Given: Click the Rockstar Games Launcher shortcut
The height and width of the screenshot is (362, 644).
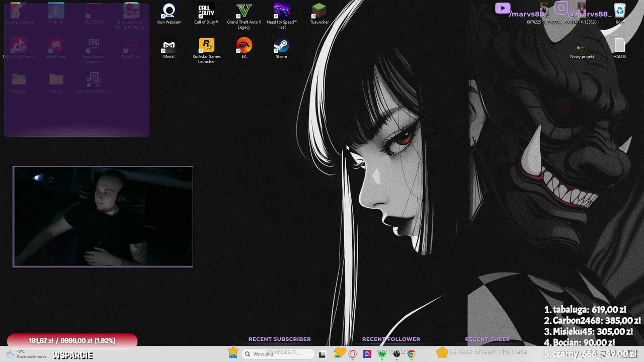Looking at the screenshot, I should pos(206,51).
